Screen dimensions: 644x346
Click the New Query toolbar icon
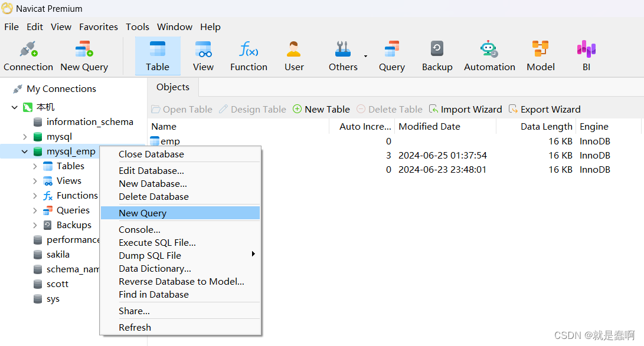84,50
